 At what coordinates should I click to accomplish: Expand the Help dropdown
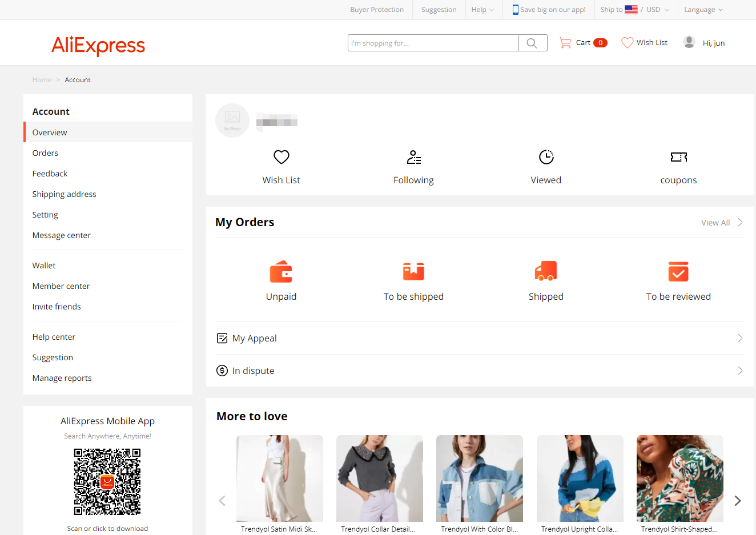pyautogui.click(x=483, y=10)
